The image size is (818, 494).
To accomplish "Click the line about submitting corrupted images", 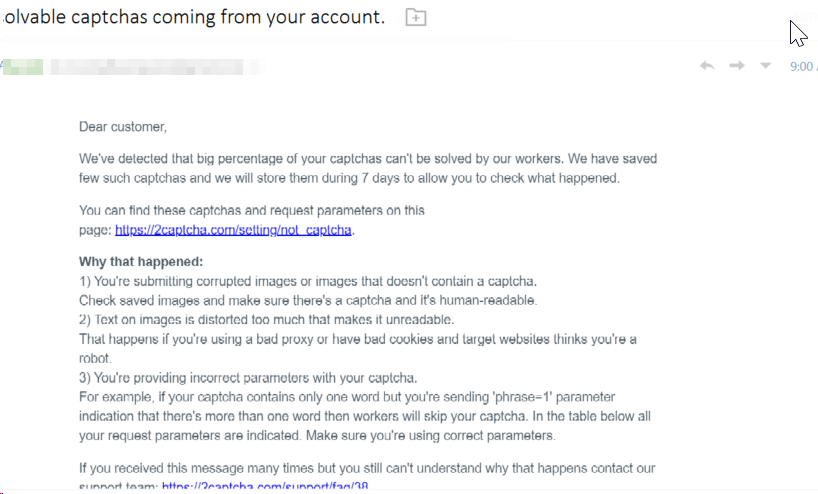I will 308,281.
